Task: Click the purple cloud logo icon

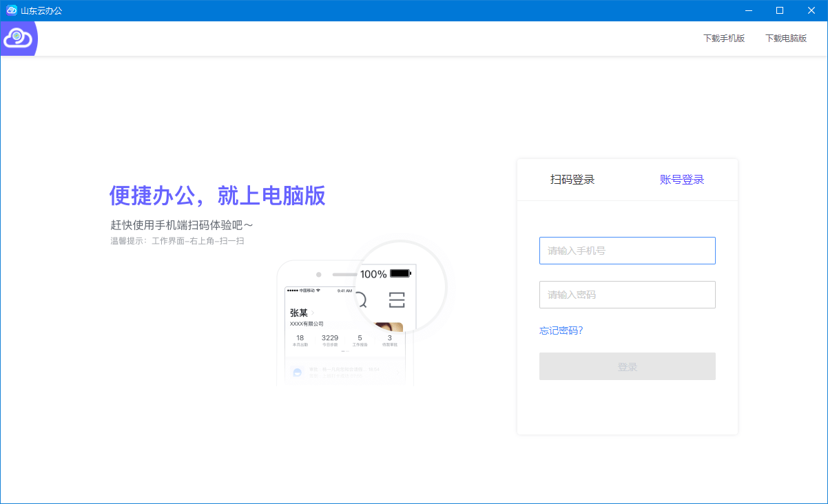Action: 18,38
